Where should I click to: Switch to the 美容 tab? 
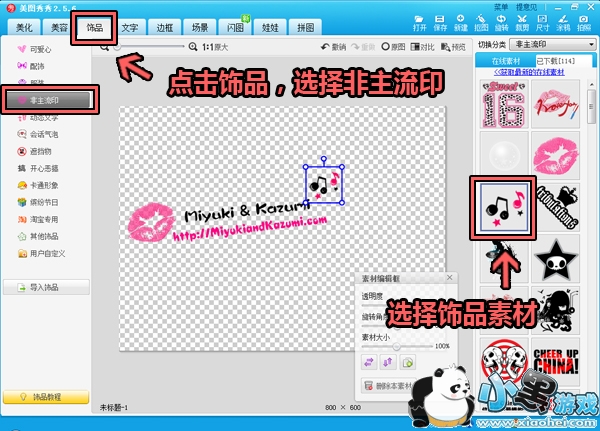tap(59, 27)
